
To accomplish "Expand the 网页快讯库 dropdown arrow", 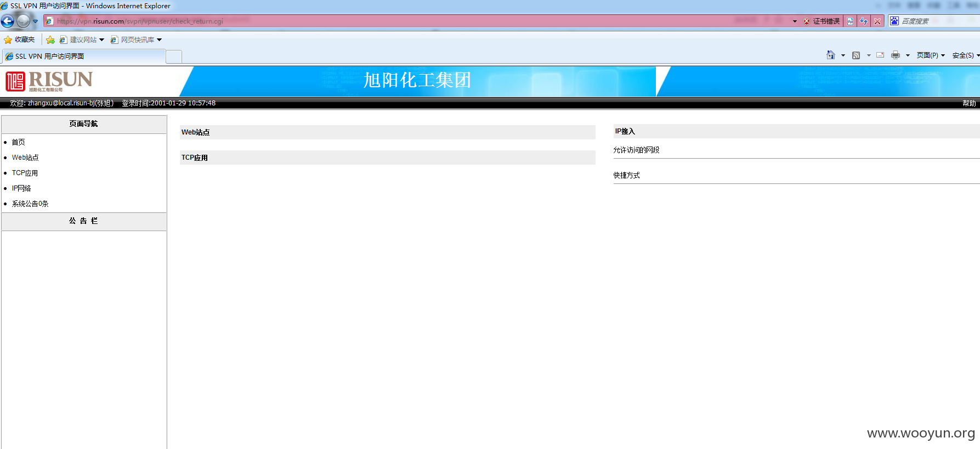I will [160, 40].
